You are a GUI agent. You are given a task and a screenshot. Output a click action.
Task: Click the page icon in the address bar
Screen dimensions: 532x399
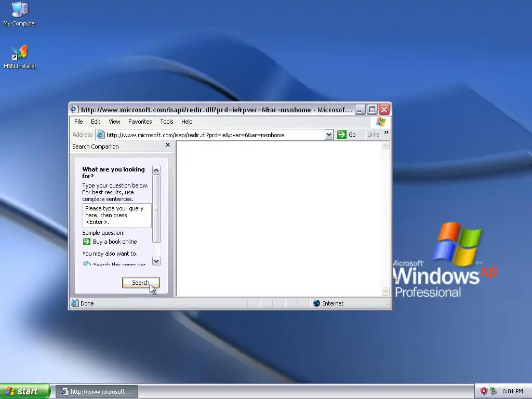click(x=100, y=135)
